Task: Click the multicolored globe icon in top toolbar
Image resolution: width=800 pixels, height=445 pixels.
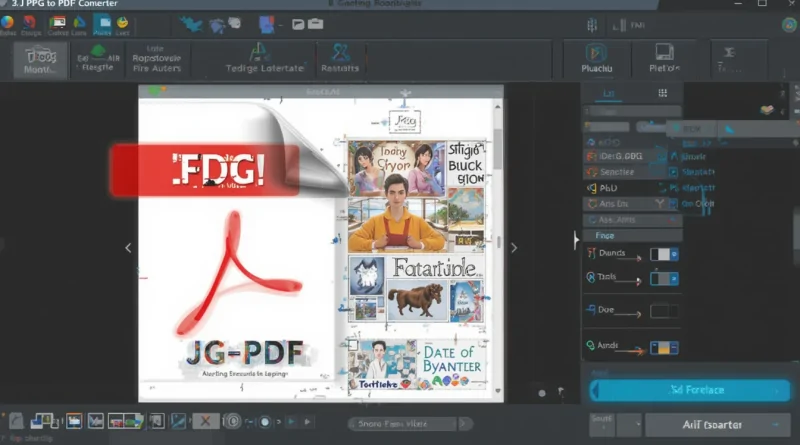Action: pyautogui.click(x=7, y=22)
